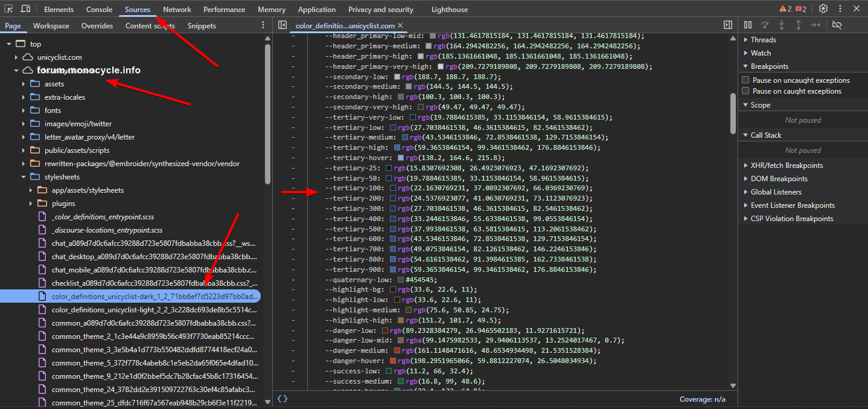Screen dimensions: 868x409
Task: Collapse the stylesheets folder
Action: 24,177
